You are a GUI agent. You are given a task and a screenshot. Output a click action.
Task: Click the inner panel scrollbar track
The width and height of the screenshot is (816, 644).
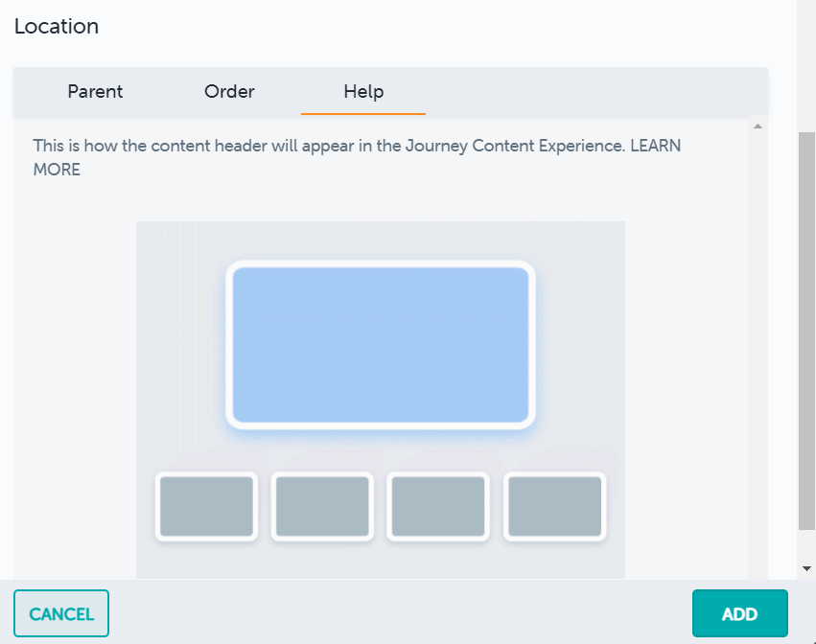pos(758,345)
